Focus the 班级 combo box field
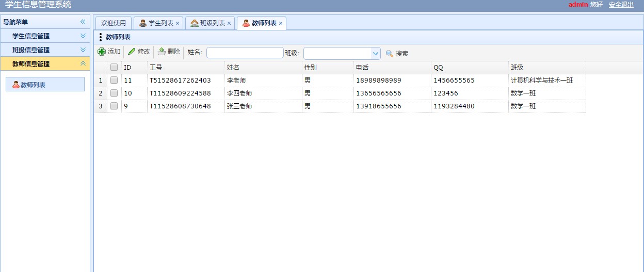Image resolution: width=644 pixels, height=272 pixels. click(337, 53)
